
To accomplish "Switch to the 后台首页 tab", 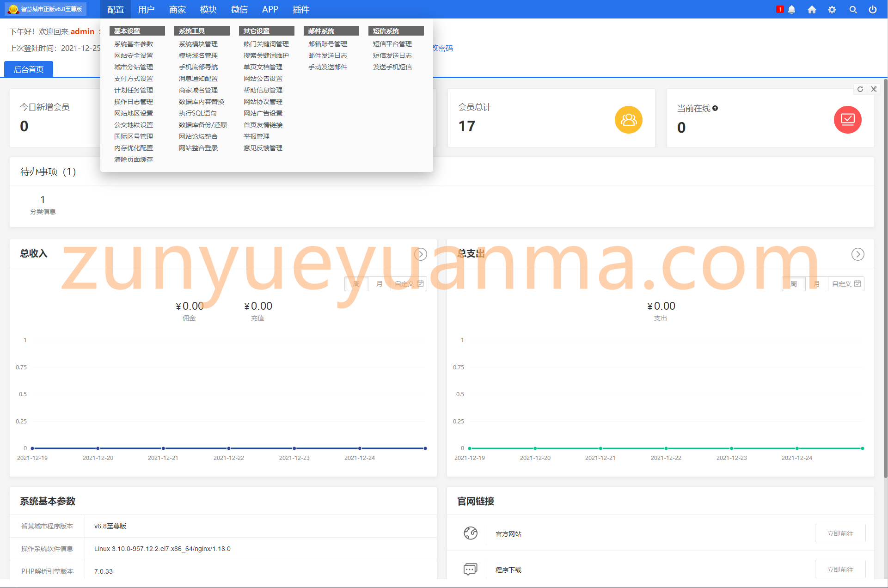I will (29, 69).
